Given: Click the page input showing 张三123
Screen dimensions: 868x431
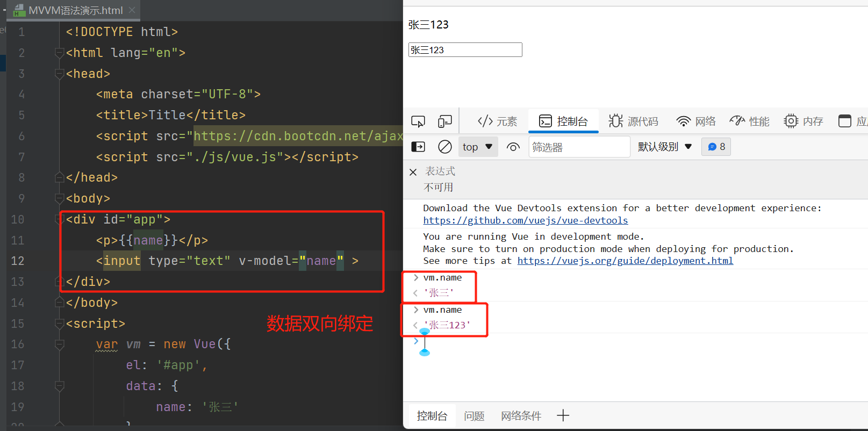Looking at the screenshot, I should [465, 50].
